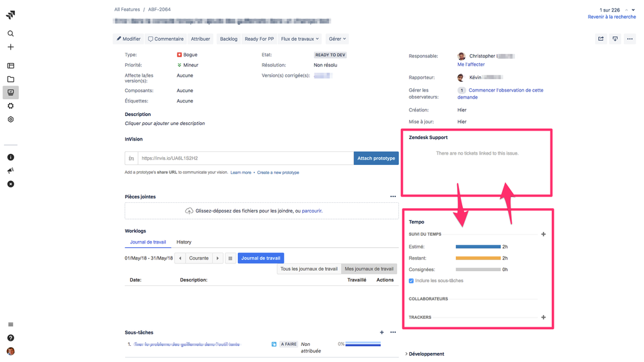Toggle Inclure les sous-tâches checkbox

coord(411,281)
